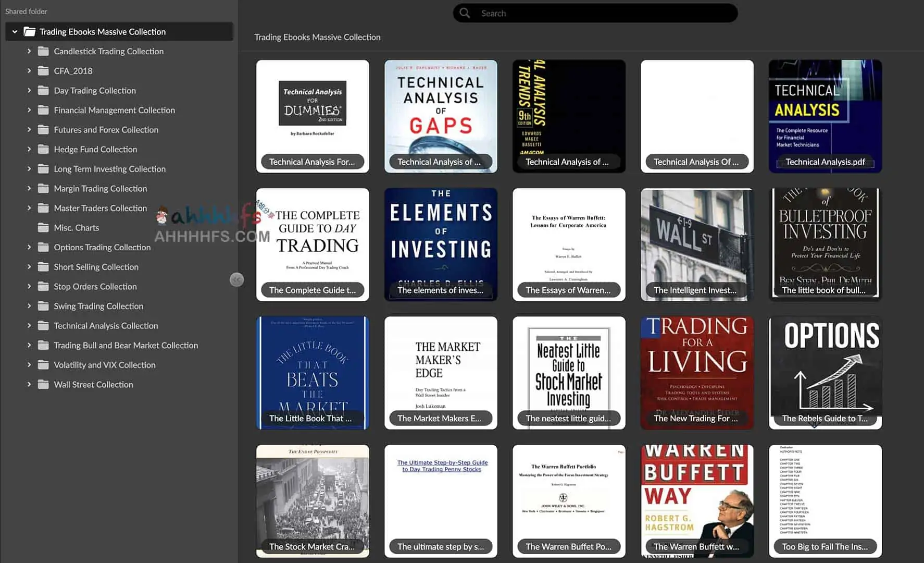
Task: Click the Misc. Charts folder icon
Action: (x=44, y=228)
